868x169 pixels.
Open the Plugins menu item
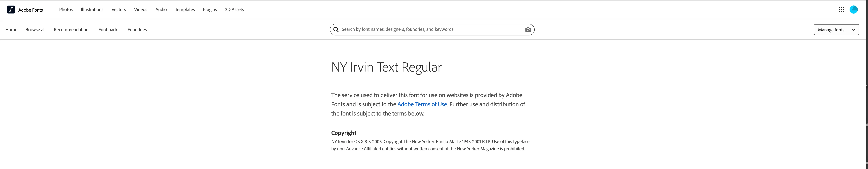pyautogui.click(x=210, y=9)
